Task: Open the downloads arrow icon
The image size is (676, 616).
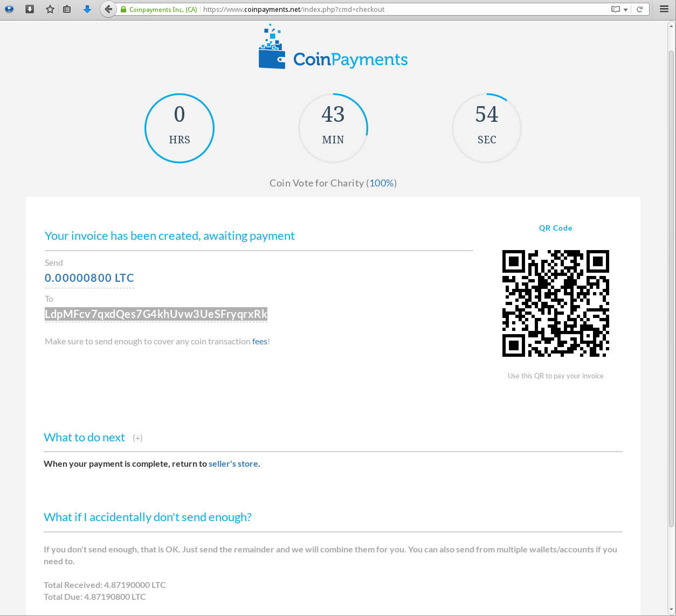Action: (87, 9)
